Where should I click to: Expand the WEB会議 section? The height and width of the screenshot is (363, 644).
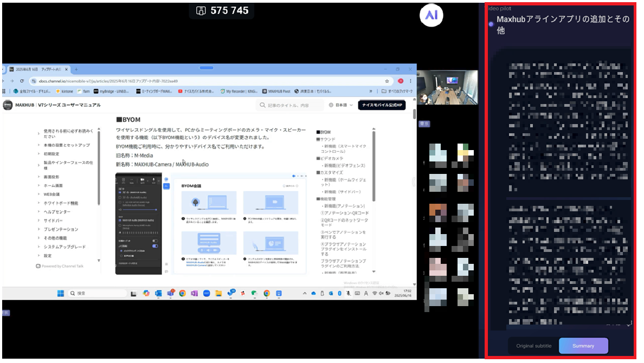pyautogui.click(x=51, y=194)
